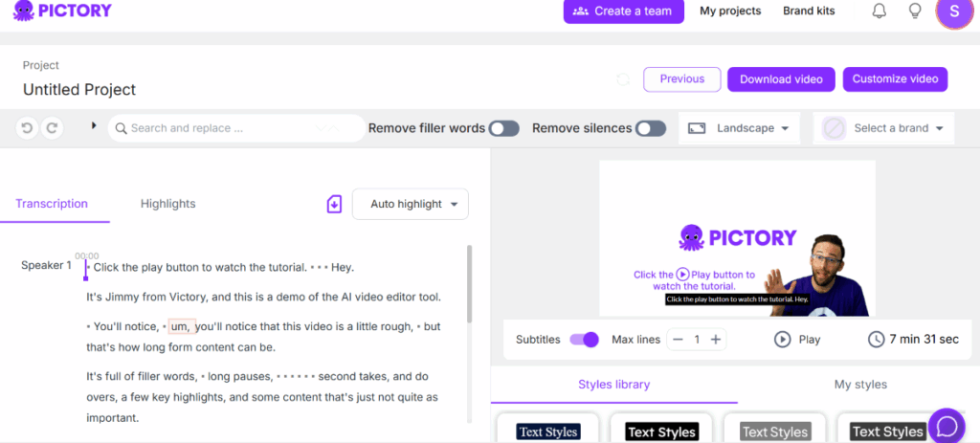Open the My styles tab
980x443 pixels.
[860, 385]
